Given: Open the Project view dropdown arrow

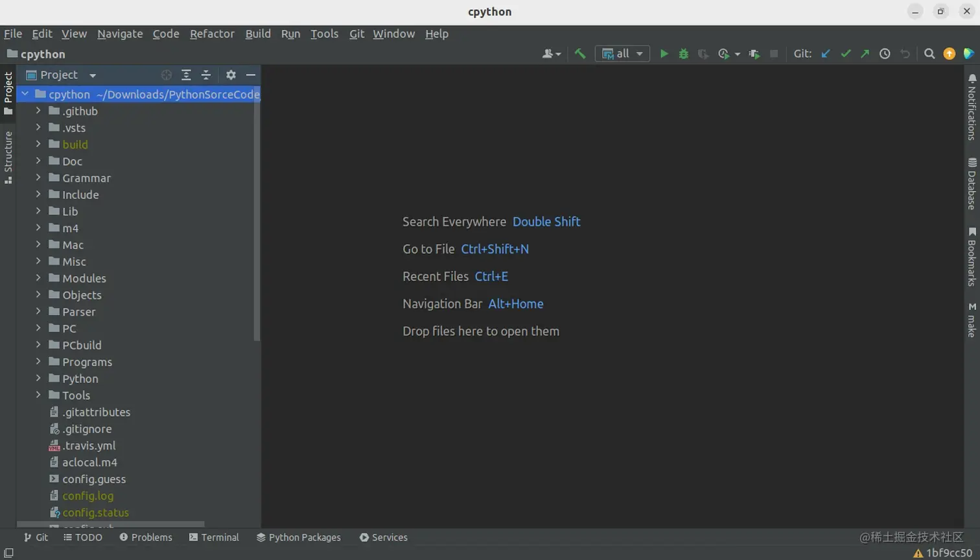Looking at the screenshot, I should tap(93, 76).
